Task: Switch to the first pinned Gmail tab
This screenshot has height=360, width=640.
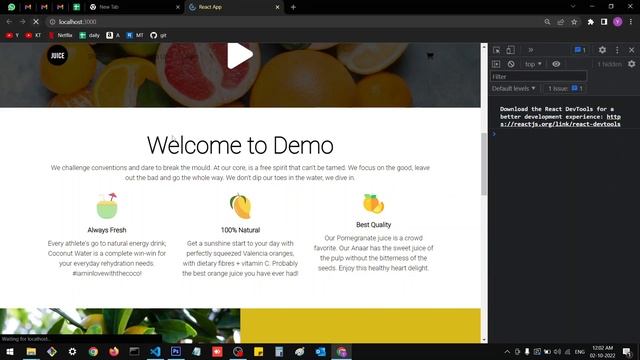Action: click(28, 7)
